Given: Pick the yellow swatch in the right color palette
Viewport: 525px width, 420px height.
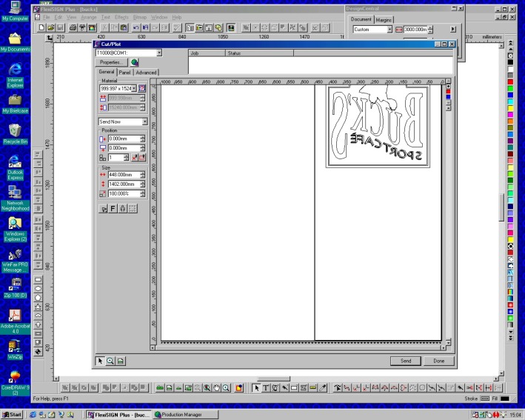Looking at the screenshot, I should [x=510, y=108].
